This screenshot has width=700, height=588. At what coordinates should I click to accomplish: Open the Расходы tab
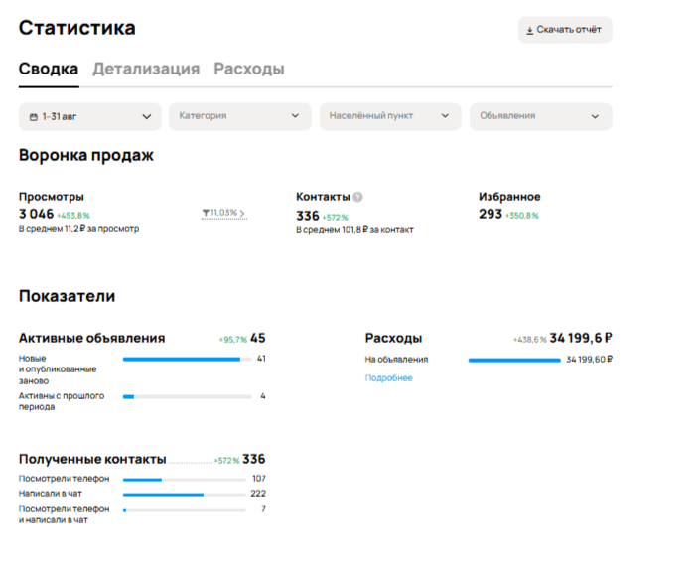point(249,69)
